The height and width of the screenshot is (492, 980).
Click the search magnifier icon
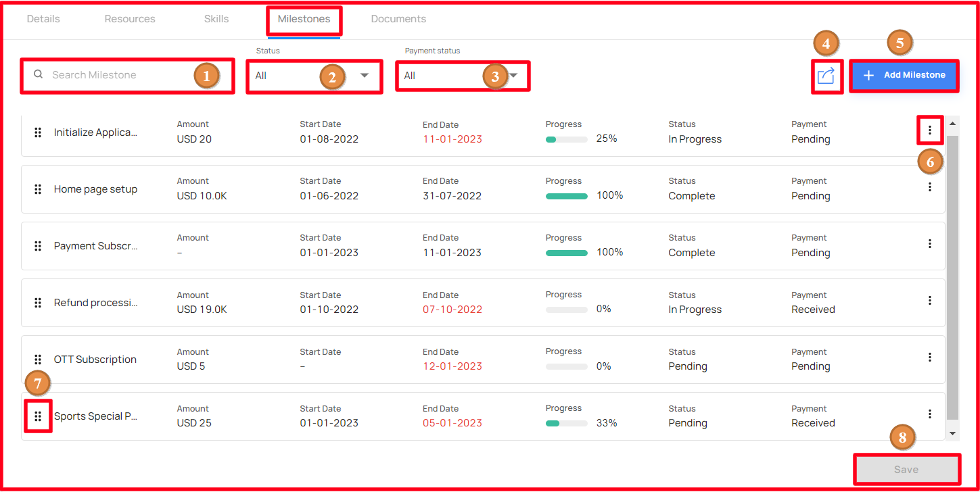point(39,74)
